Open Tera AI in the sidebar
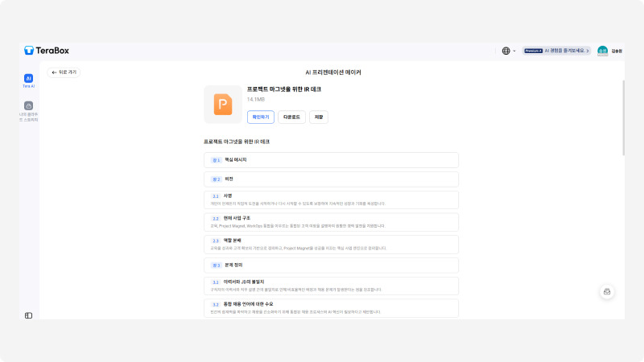The height and width of the screenshot is (362, 644). (28, 81)
